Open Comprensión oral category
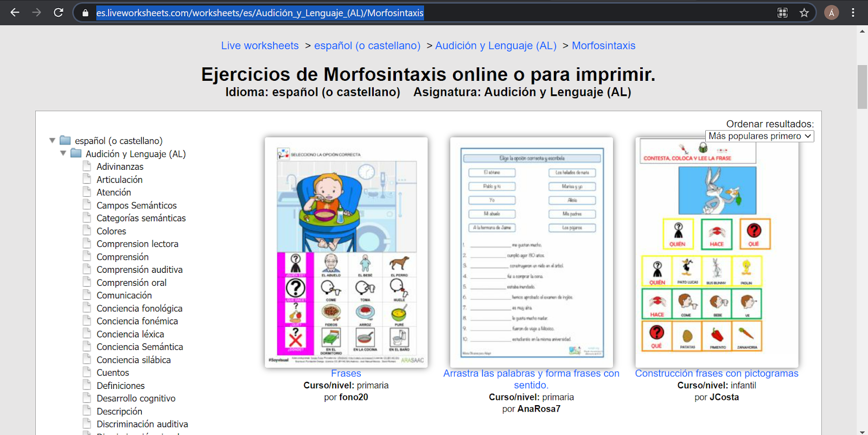Viewport: 868px width, 435px height. click(x=131, y=283)
